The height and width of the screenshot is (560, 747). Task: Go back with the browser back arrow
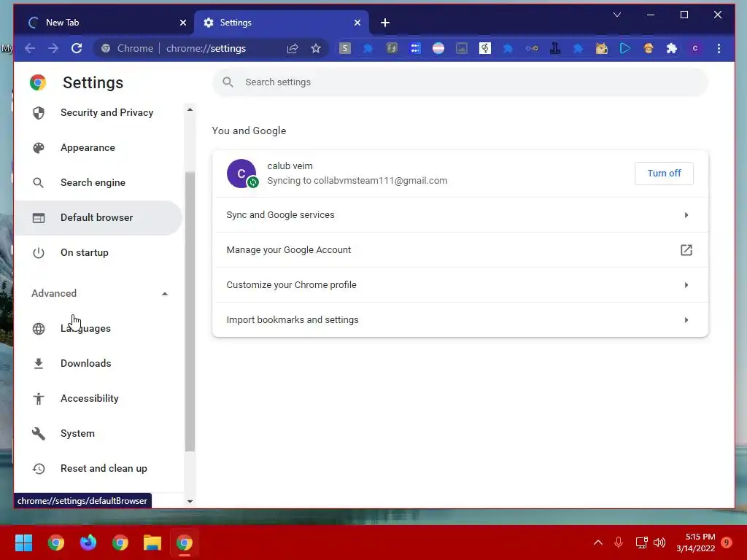click(x=29, y=48)
